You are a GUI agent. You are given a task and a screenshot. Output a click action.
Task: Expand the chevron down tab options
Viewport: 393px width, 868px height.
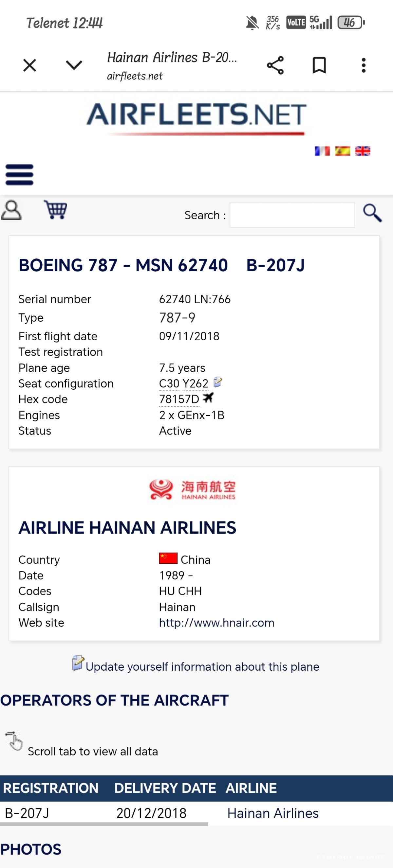pyautogui.click(x=74, y=65)
